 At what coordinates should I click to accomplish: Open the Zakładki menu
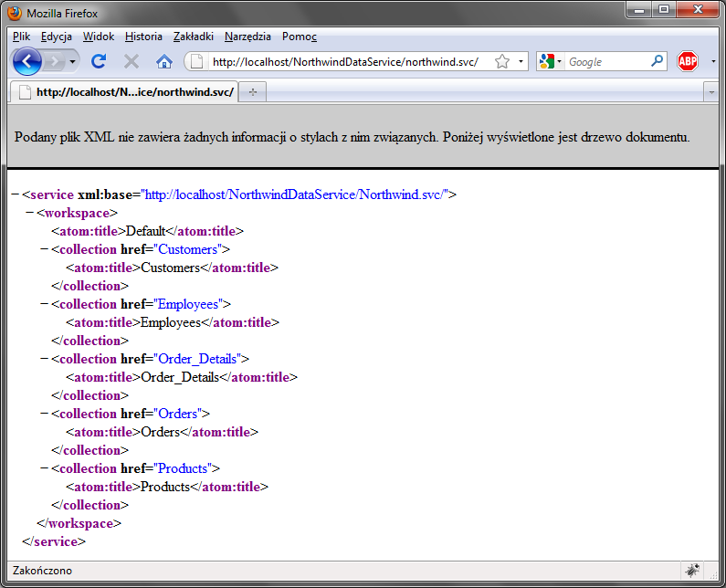click(193, 37)
